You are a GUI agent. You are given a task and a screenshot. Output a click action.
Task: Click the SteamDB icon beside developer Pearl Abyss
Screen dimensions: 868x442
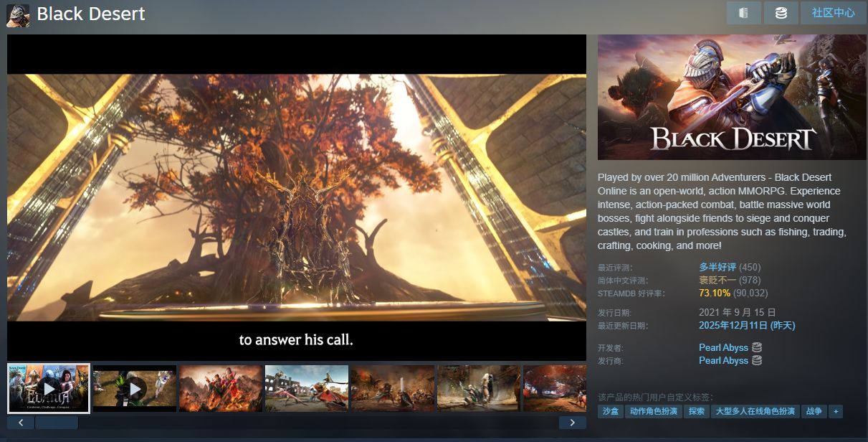[x=757, y=347]
